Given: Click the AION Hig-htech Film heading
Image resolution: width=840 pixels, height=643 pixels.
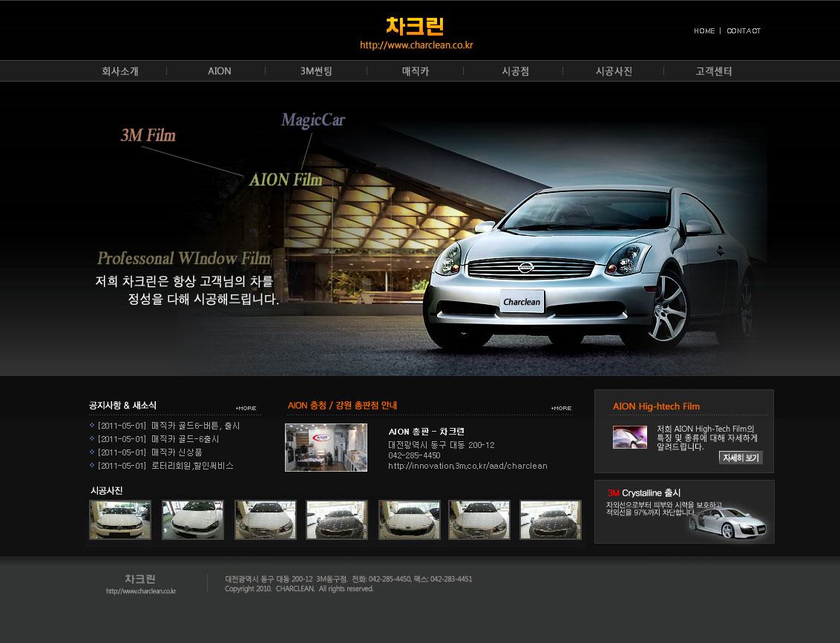Looking at the screenshot, I should coord(656,406).
